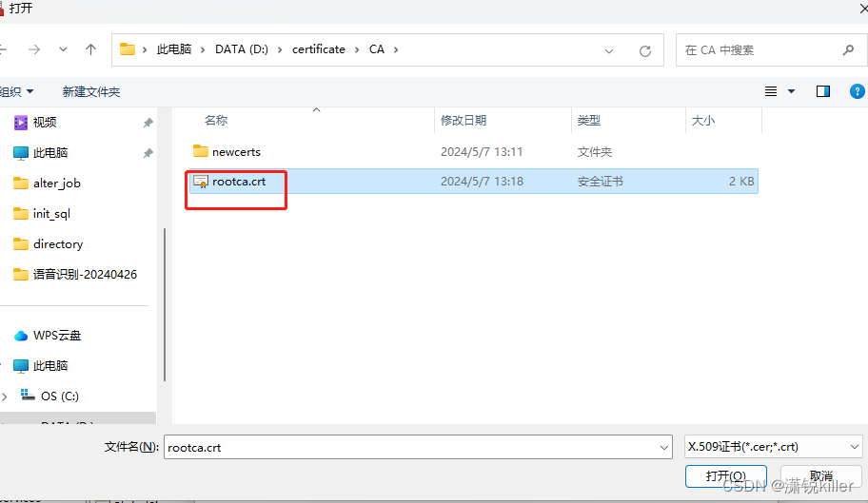Viewport: 868px width, 503px height.
Task: Click the 打开(O) button
Action: pos(726,476)
